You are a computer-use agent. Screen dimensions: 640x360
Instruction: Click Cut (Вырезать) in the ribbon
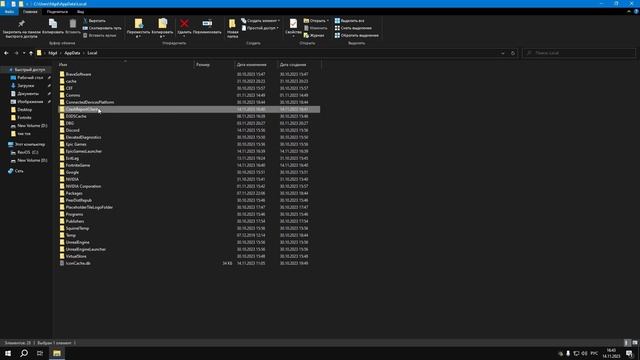pos(94,20)
